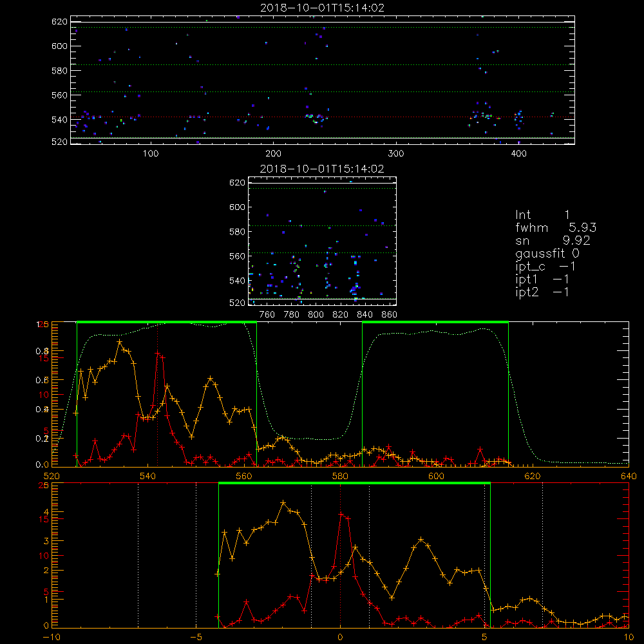Click the 'sn 9.92' readout line
Viewport: 644px width, 644px height.
pos(553,240)
